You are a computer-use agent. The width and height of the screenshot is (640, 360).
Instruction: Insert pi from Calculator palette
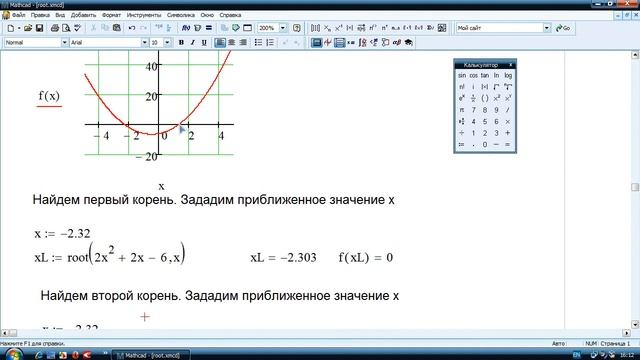[x=462, y=110]
